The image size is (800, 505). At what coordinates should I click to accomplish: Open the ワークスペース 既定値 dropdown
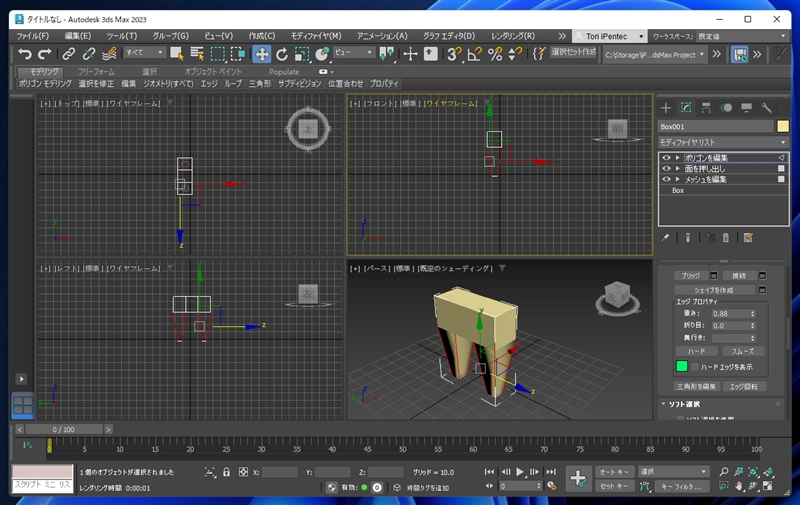(x=741, y=36)
